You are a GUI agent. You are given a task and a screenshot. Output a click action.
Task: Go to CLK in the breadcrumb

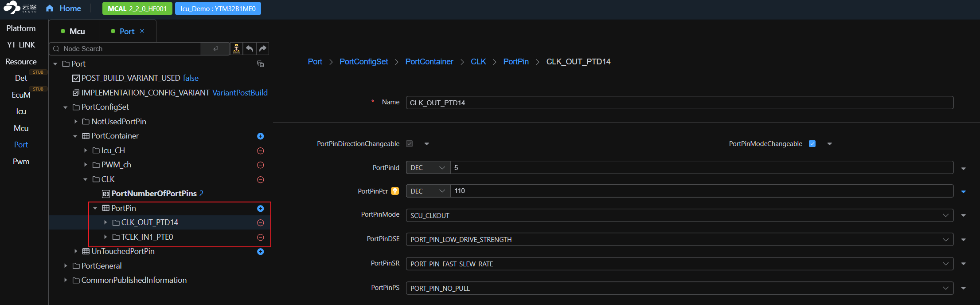coord(478,62)
